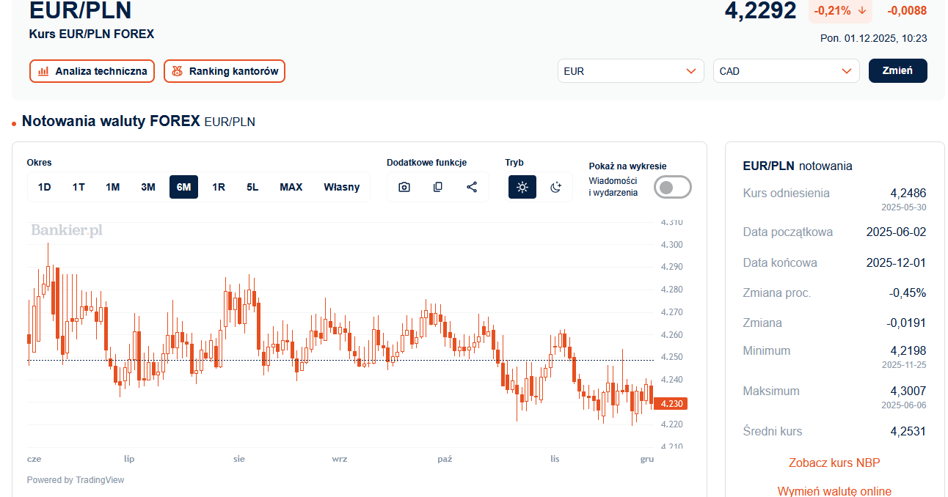Open the Zobacz kurs NBP link
The width and height of the screenshot is (948, 497).
coord(834,463)
